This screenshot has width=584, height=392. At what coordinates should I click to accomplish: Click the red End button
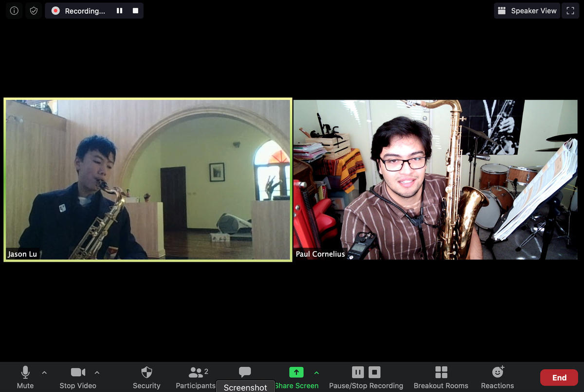[559, 377]
